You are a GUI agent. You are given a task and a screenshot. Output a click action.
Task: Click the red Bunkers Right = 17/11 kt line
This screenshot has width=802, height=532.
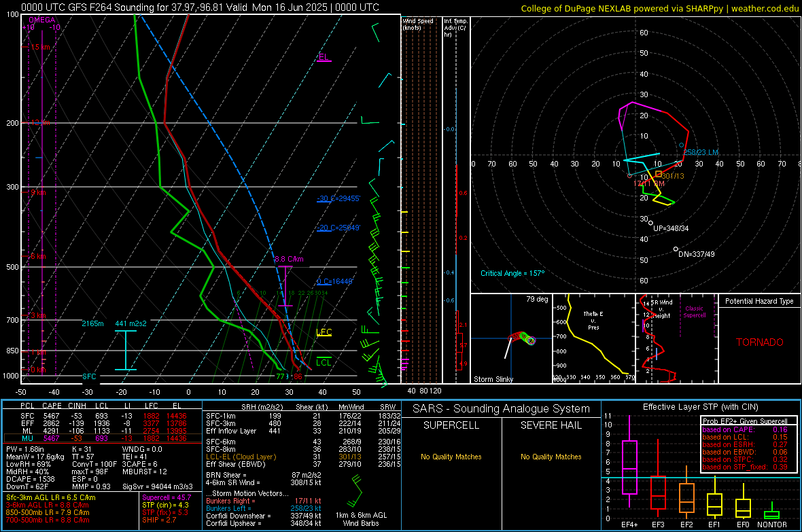click(264, 501)
